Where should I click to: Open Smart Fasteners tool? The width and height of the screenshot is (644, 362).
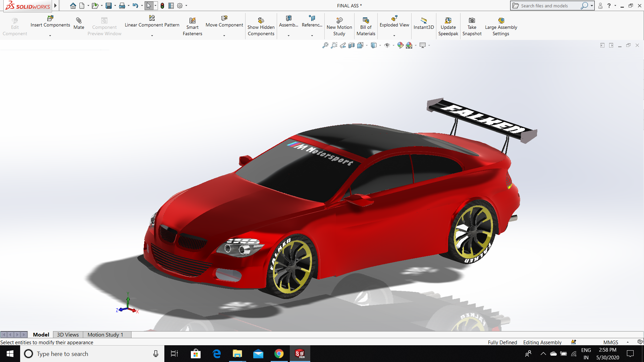pos(192,21)
